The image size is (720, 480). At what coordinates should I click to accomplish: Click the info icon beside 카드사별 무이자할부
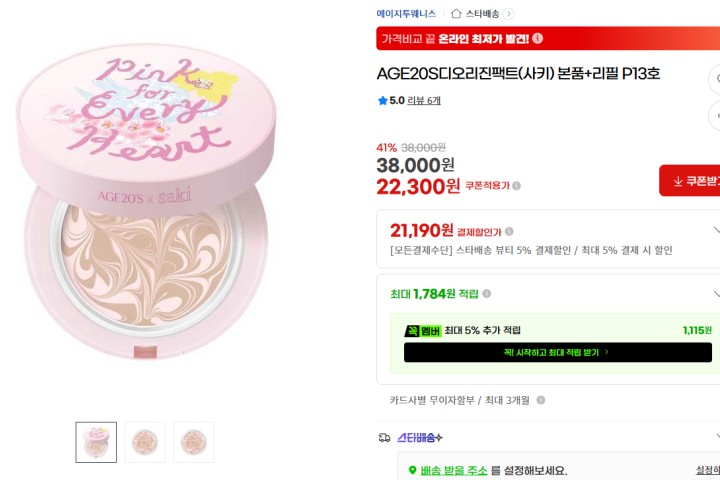541,400
